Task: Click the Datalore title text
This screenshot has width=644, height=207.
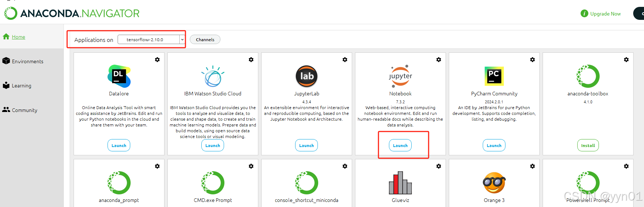Action: click(119, 94)
